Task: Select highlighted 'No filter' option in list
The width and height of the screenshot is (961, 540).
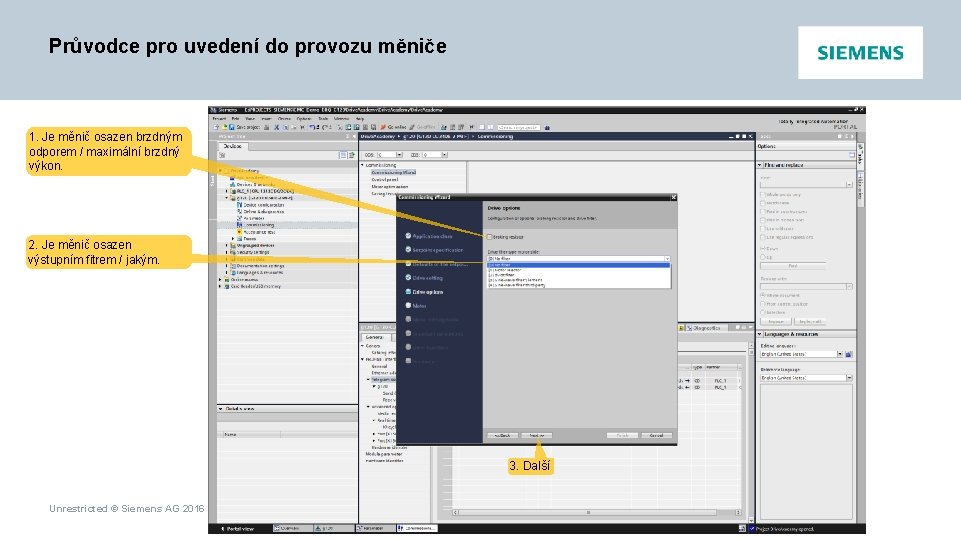Action: [579, 265]
